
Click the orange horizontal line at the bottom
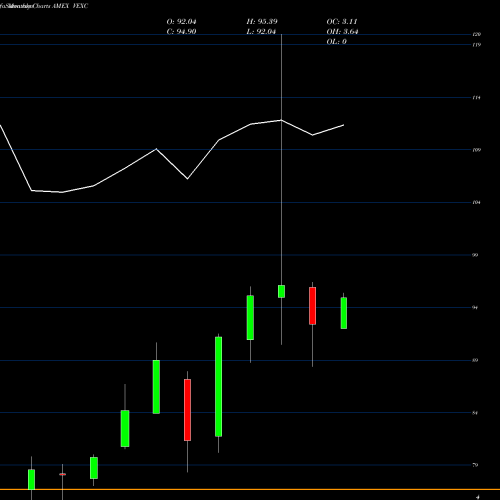[250, 489]
